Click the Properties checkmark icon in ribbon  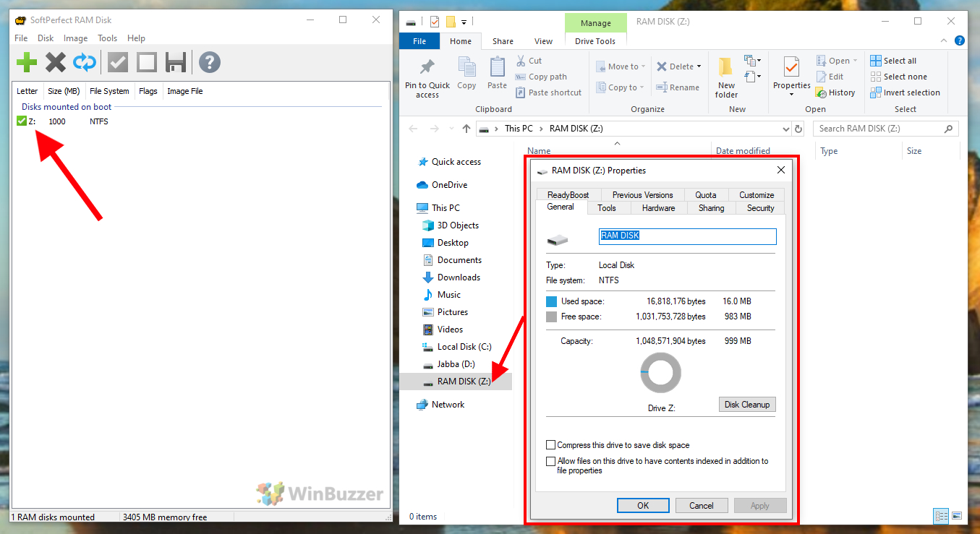pyautogui.click(x=792, y=68)
